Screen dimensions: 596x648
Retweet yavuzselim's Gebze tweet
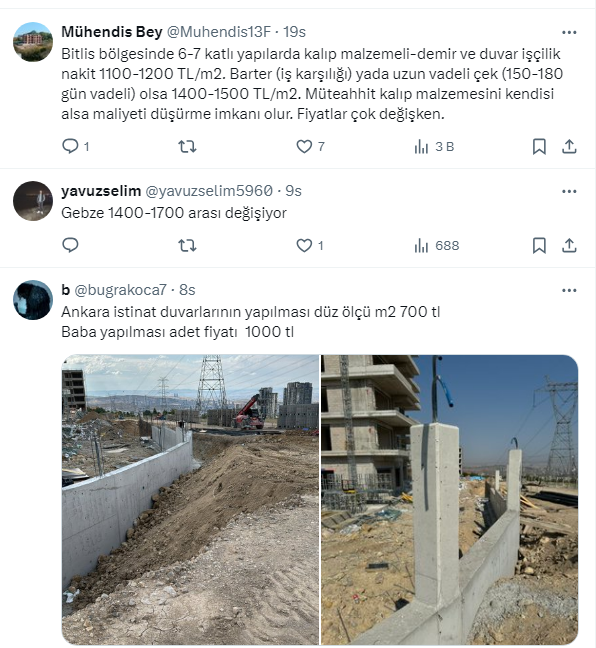tap(187, 245)
